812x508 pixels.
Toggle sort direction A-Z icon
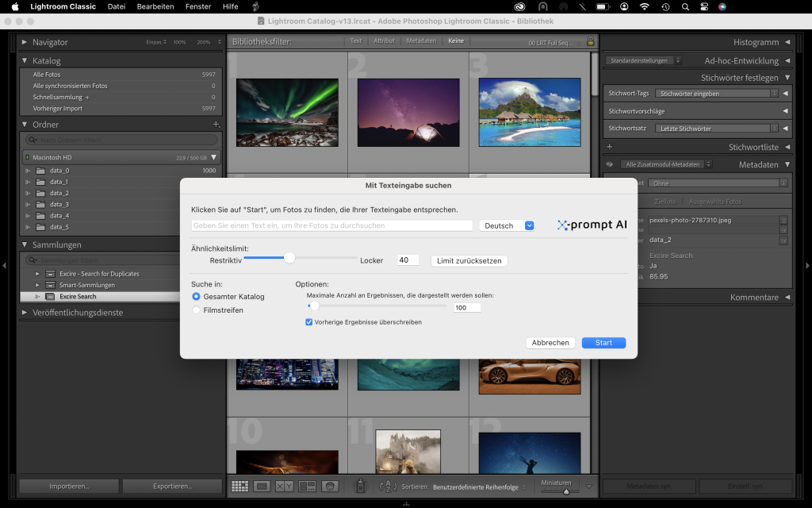[388, 487]
